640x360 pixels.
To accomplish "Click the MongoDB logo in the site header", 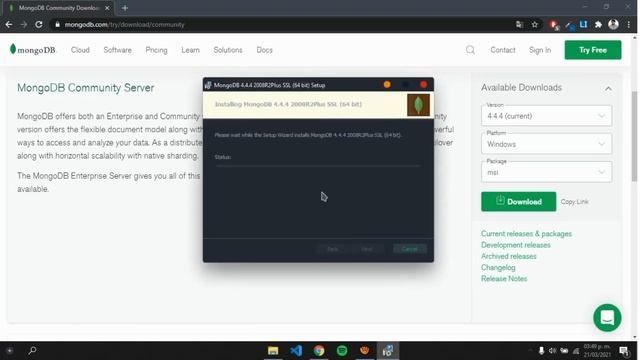I will click(33, 50).
